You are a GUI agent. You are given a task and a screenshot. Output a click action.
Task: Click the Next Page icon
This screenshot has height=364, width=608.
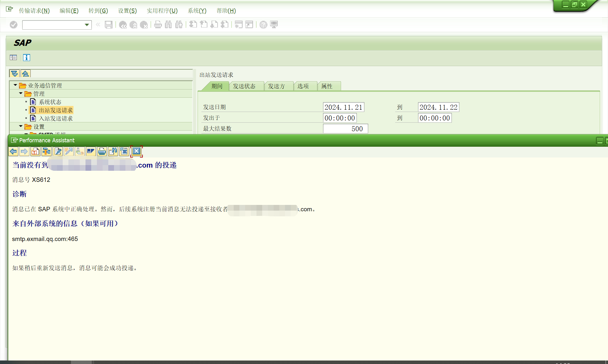214,25
